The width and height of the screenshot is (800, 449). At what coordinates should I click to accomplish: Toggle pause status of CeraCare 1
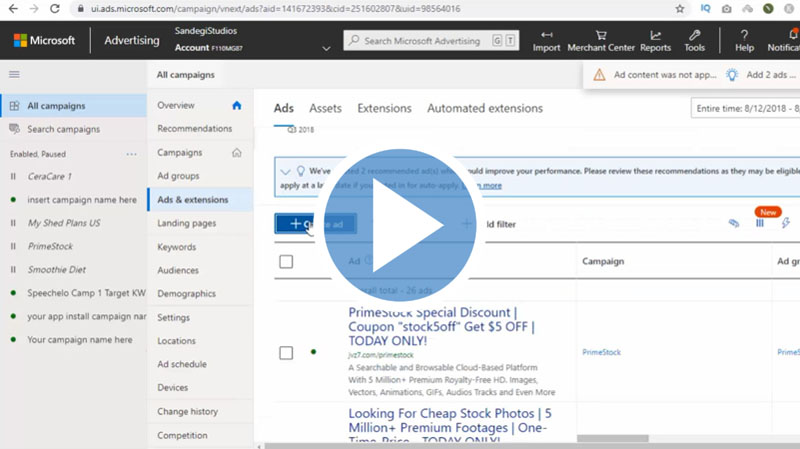click(13, 177)
